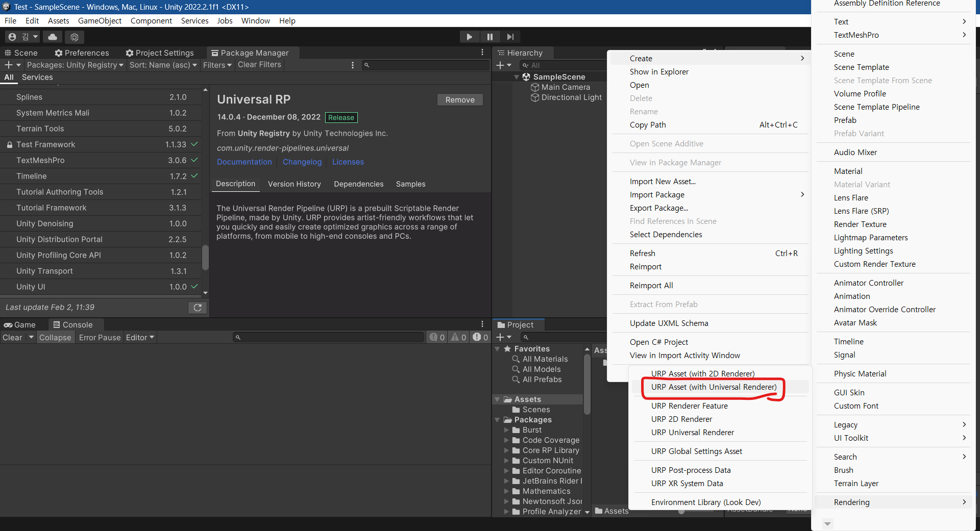Toggle Collapse in the Console
This screenshot has width=980, height=531.
coord(55,337)
